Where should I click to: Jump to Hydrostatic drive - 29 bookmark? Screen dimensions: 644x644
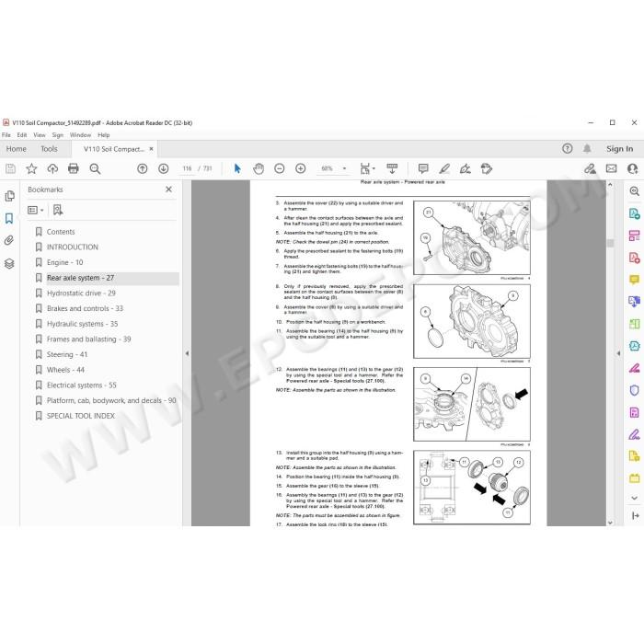click(x=81, y=293)
